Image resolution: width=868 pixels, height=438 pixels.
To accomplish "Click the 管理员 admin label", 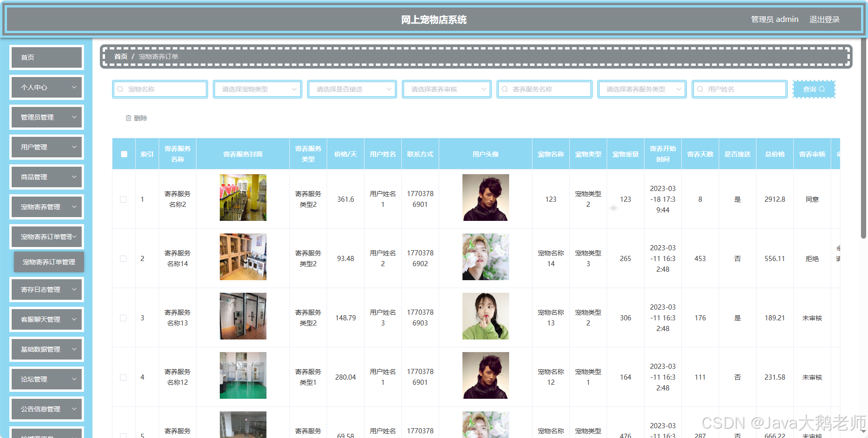I will pyautogui.click(x=775, y=20).
